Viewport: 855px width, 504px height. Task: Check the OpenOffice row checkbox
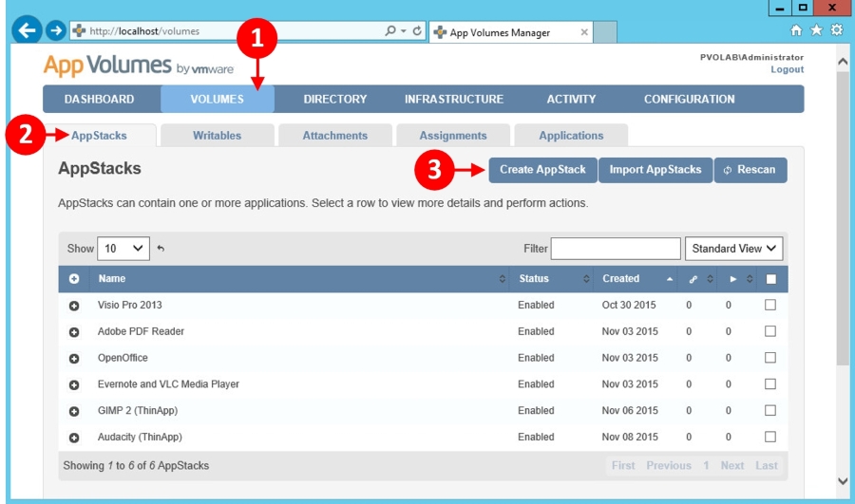click(770, 358)
